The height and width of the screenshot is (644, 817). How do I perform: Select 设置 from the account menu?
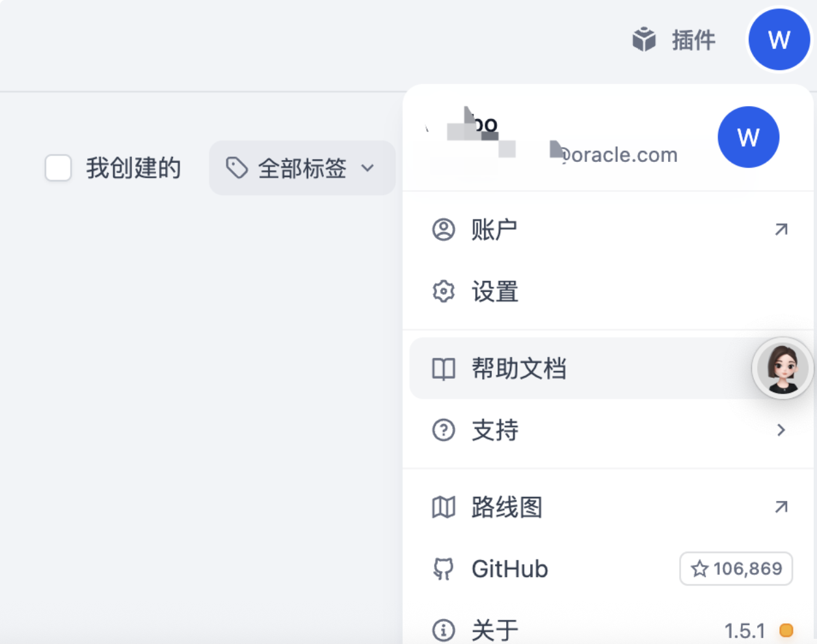(494, 291)
